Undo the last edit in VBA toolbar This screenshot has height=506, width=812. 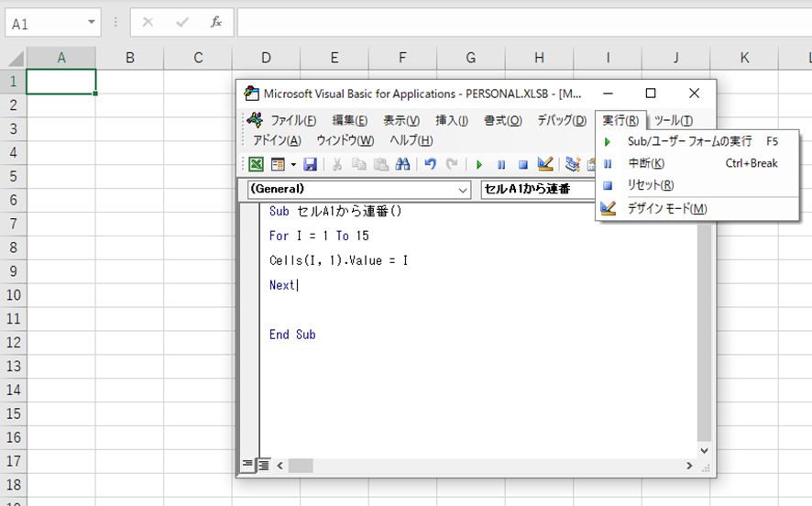tap(430, 164)
